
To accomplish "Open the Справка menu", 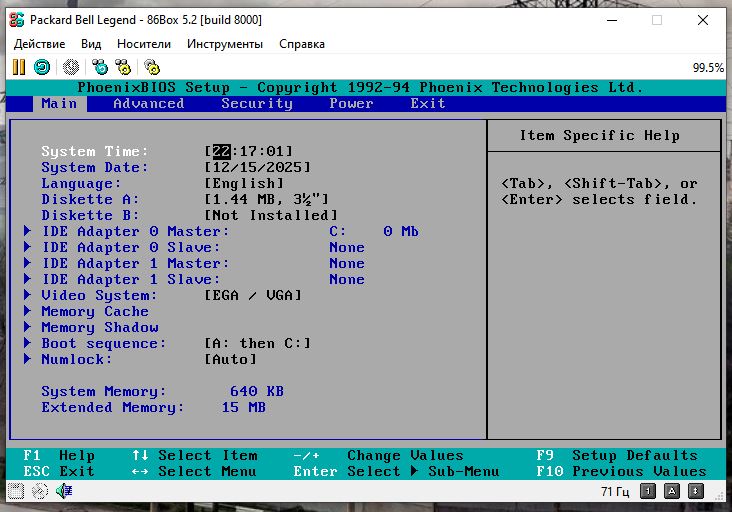I will coord(302,44).
